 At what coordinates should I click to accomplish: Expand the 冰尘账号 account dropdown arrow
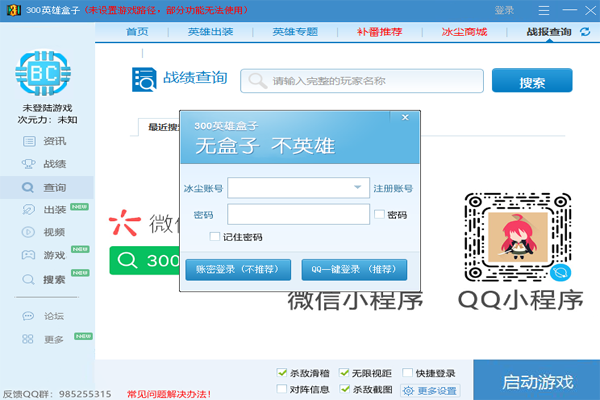(x=357, y=187)
